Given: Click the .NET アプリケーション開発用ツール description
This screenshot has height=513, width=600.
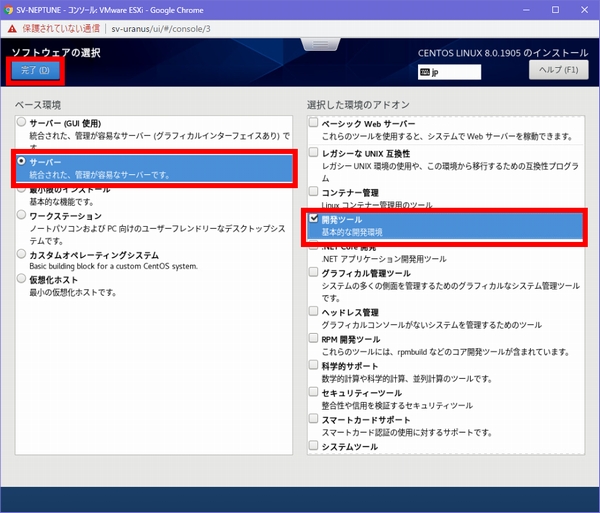Looking at the screenshot, I should tap(384, 259).
